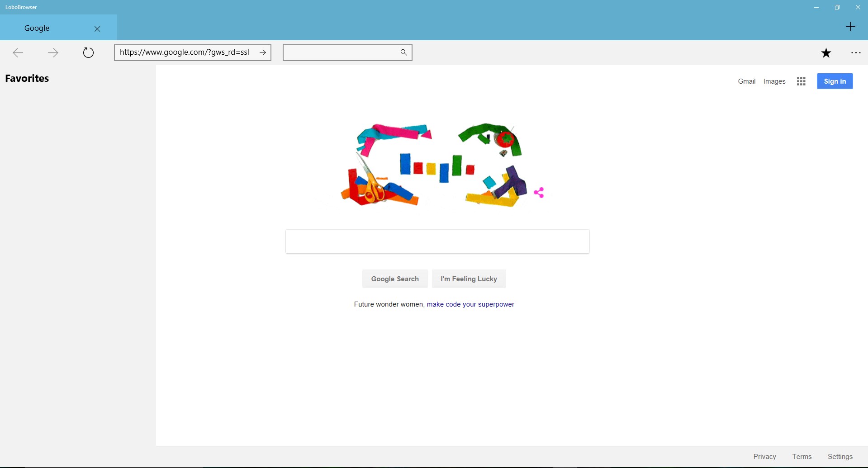Image resolution: width=868 pixels, height=468 pixels.
Task: Open the Privacy link
Action: point(764,457)
